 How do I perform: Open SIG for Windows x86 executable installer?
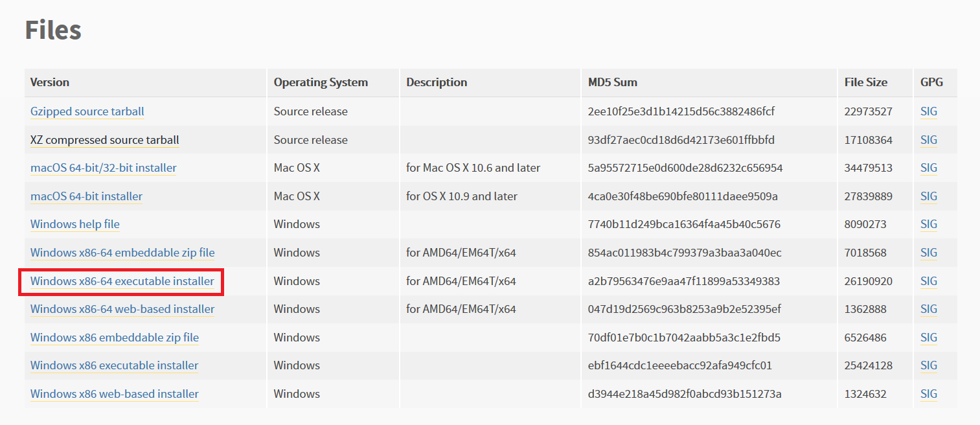click(x=929, y=365)
